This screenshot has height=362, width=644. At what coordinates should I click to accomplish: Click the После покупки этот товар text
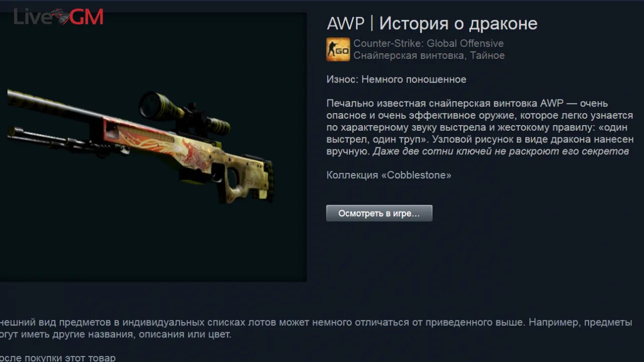coord(58,358)
